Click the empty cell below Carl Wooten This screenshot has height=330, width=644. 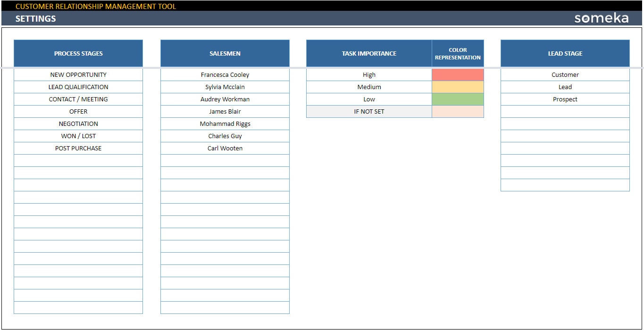point(225,160)
